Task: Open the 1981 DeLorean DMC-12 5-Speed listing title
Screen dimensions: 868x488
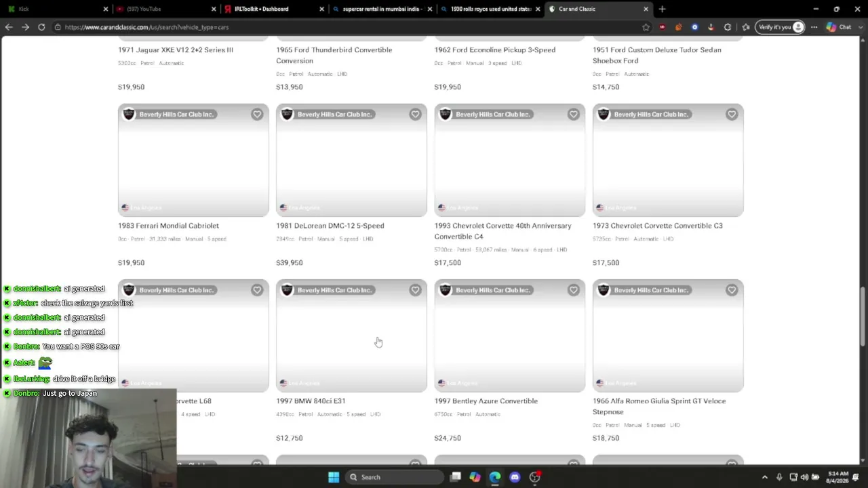Action: tap(330, 226)
